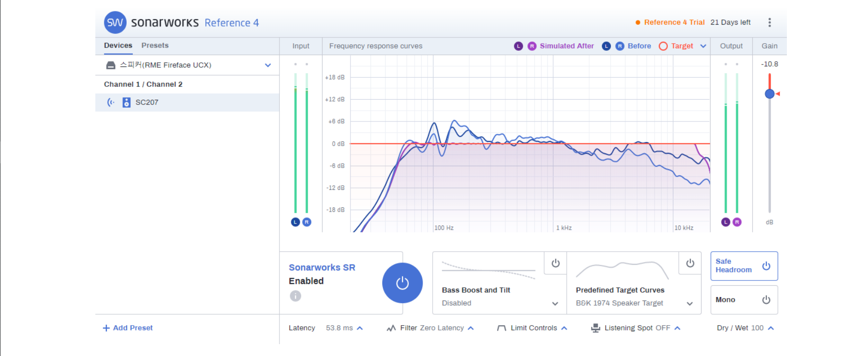Open the Predefined Target Curves dropdown
Screen dimensions: 868x356
(x=690, y=304)
